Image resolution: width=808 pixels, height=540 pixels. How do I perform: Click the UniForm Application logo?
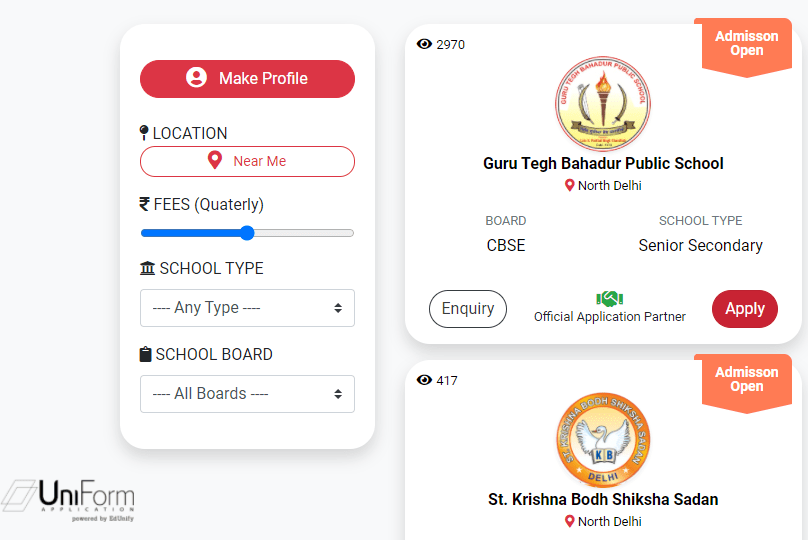pyautogui.click(x=69, y=500)
